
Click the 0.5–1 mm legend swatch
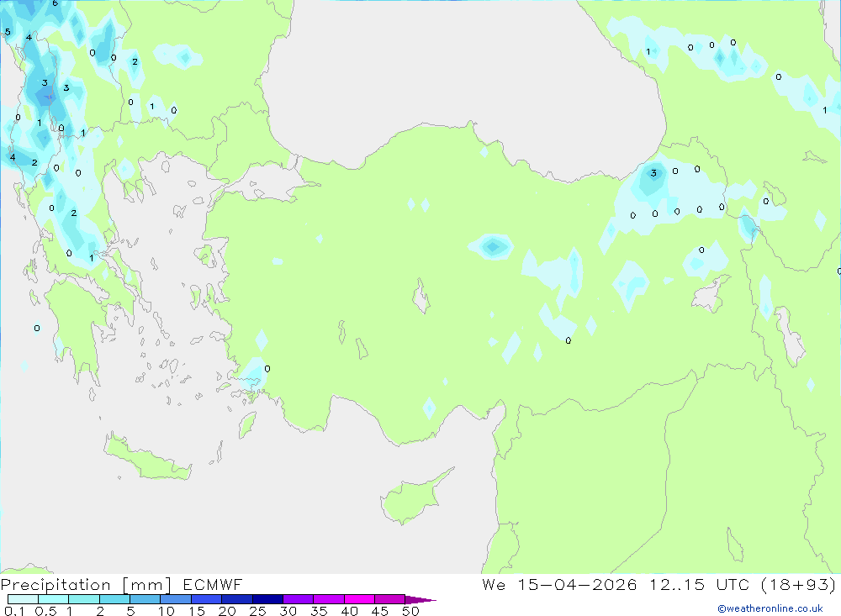pos(53,599)
